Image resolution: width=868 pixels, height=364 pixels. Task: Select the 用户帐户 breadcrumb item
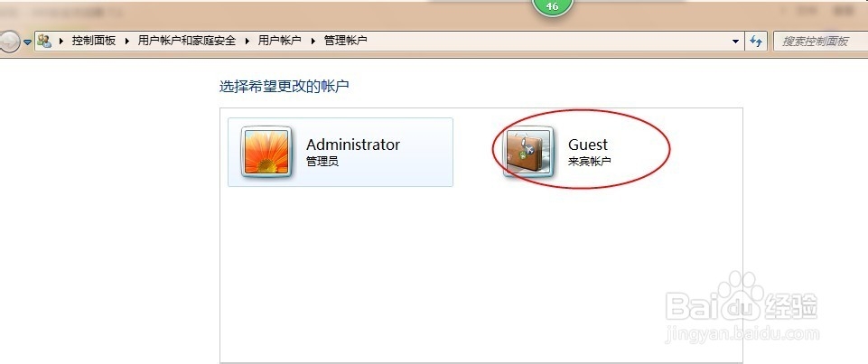(x=280, y=41)
